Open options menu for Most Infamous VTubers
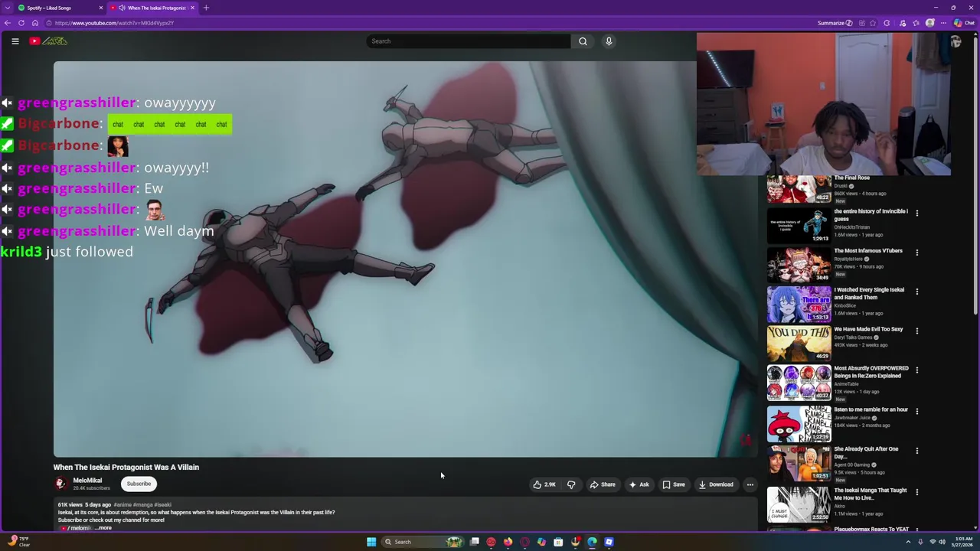The image size is (980, 551). point(916,252)
